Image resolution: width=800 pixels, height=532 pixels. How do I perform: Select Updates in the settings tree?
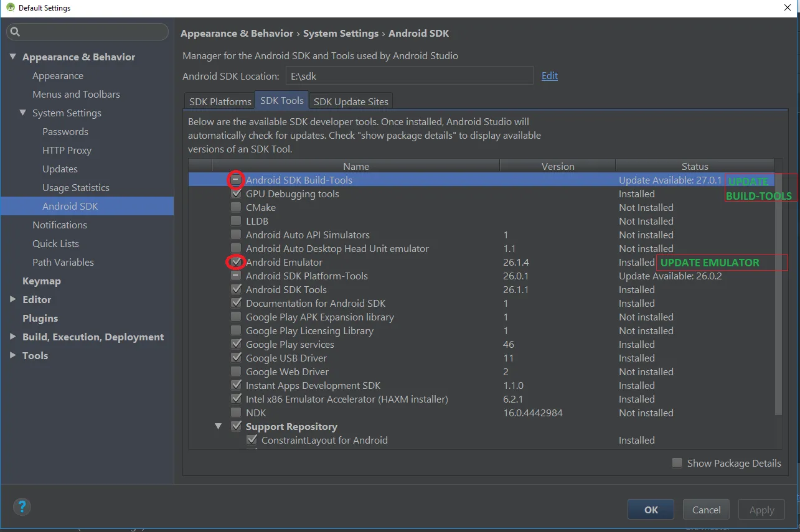60,169
